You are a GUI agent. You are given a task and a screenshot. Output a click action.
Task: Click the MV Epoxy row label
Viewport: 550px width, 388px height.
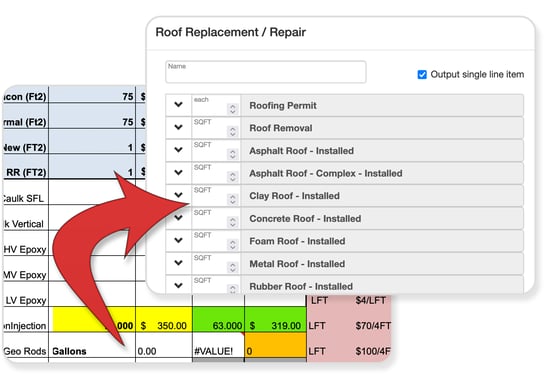(25, 275)
